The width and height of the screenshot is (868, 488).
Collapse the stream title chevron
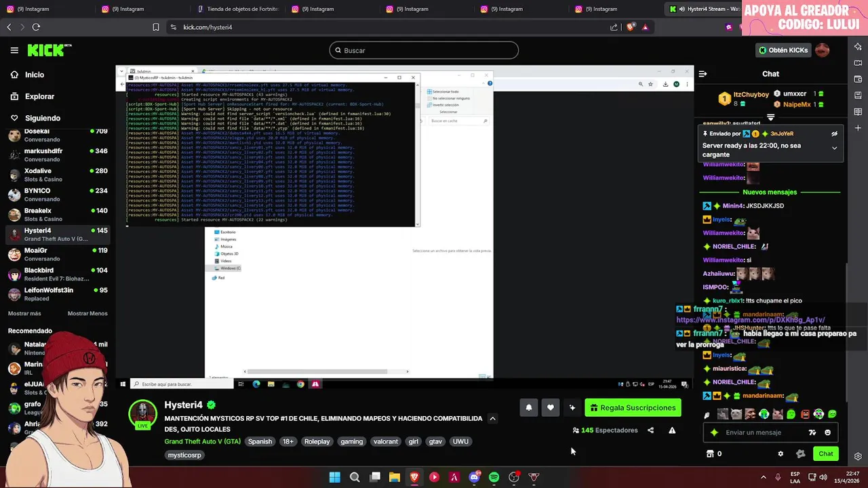click(x=492, y=419)
